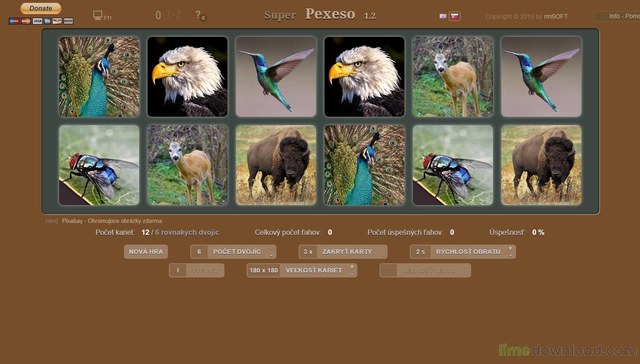This screenshot has height=364, width=640.
Task: Flip the peacock card in the top row
Action: (99, 76)
